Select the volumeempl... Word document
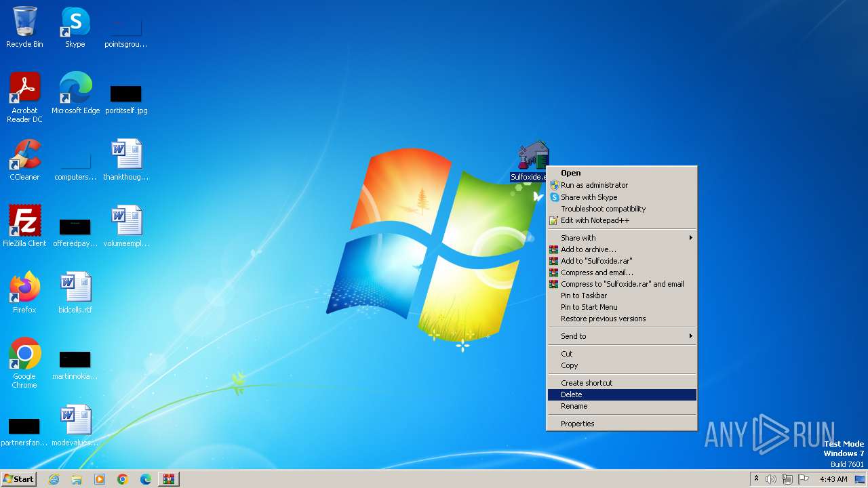Viewport: 868px width, 488px height. click(x=125, y=226)
